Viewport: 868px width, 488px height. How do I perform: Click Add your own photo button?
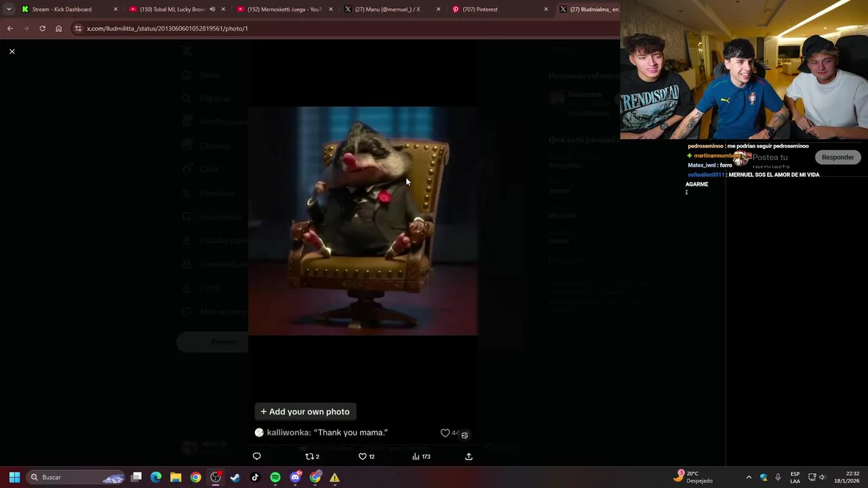click(x=305, y=411)
